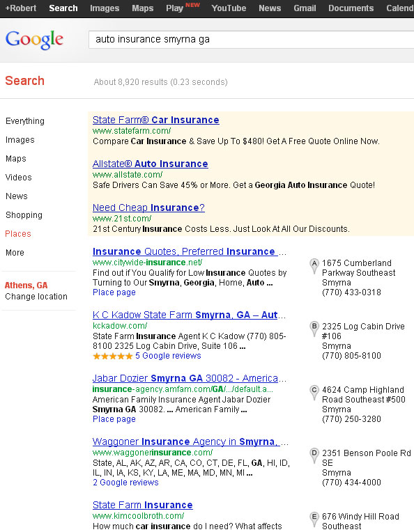The height and width of the screenshot is (532, 414).
Task: Click the map pin A marker
Action: click(314, 266)
